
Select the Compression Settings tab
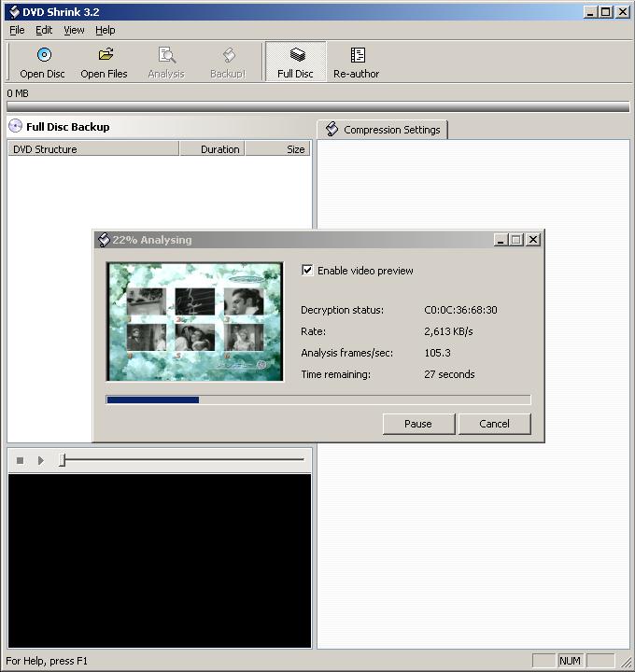(383, 130)
